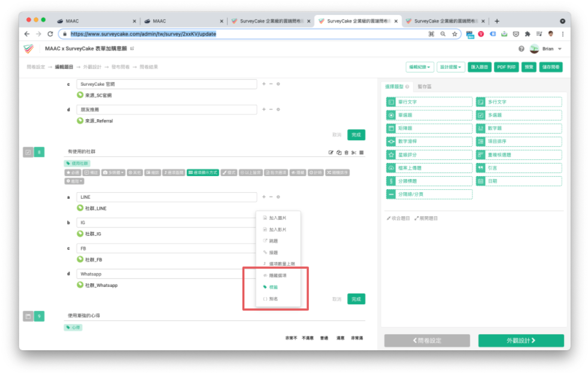Screen dimensions: 588x373
Task: Add the 多選題 multiple-choice question type
Action: click(519, 115)
